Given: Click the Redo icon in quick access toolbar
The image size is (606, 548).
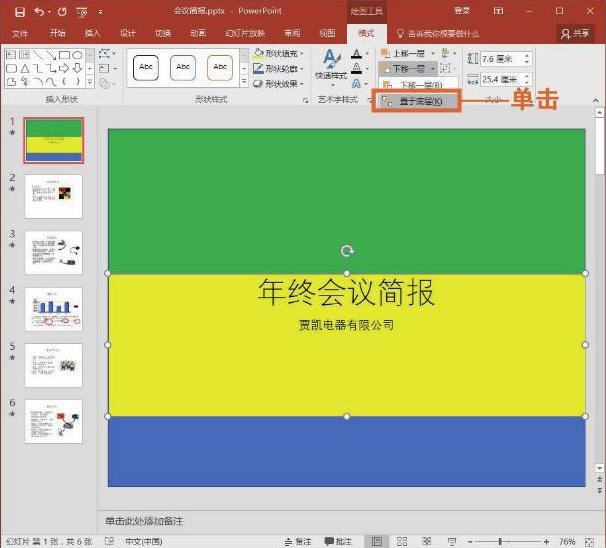Looking at the screenshot, I should 62,12.
